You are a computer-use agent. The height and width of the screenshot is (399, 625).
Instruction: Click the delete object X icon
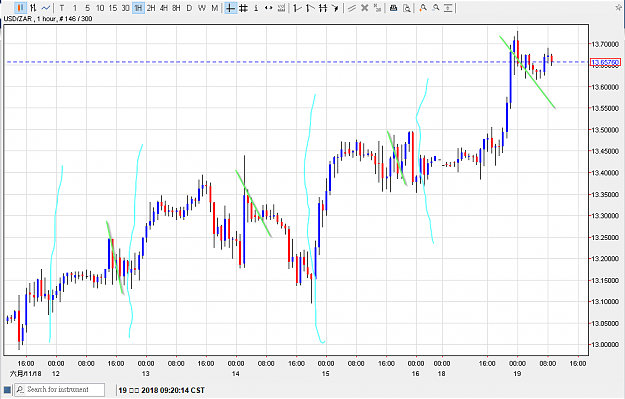tap(364, 8)
